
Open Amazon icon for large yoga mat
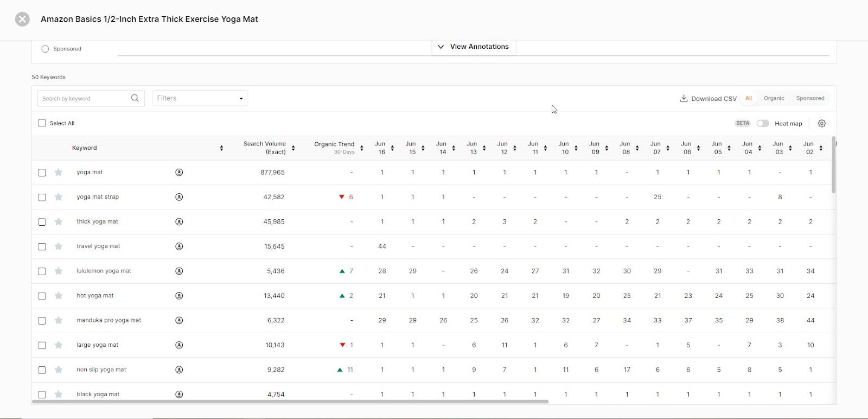(179, 345)
